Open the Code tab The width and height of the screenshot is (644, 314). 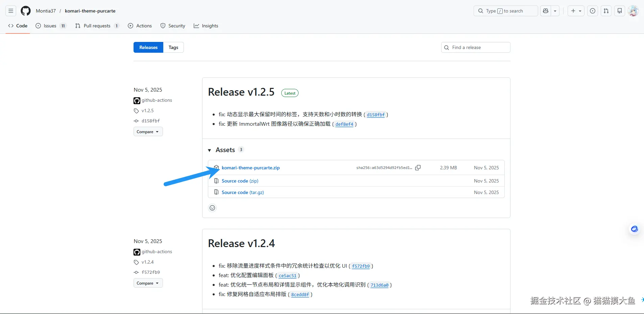(x=18, y=26)
